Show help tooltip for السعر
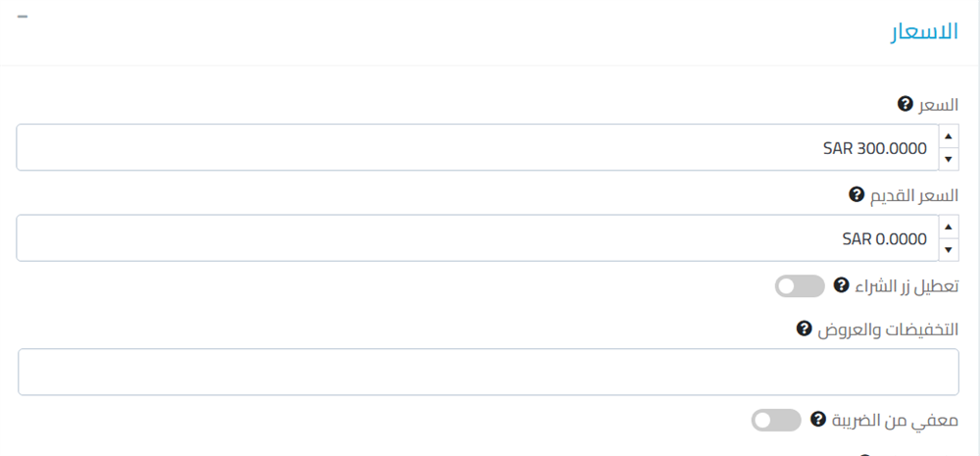This screenshot has width=980, height=456. pos(905,104)
